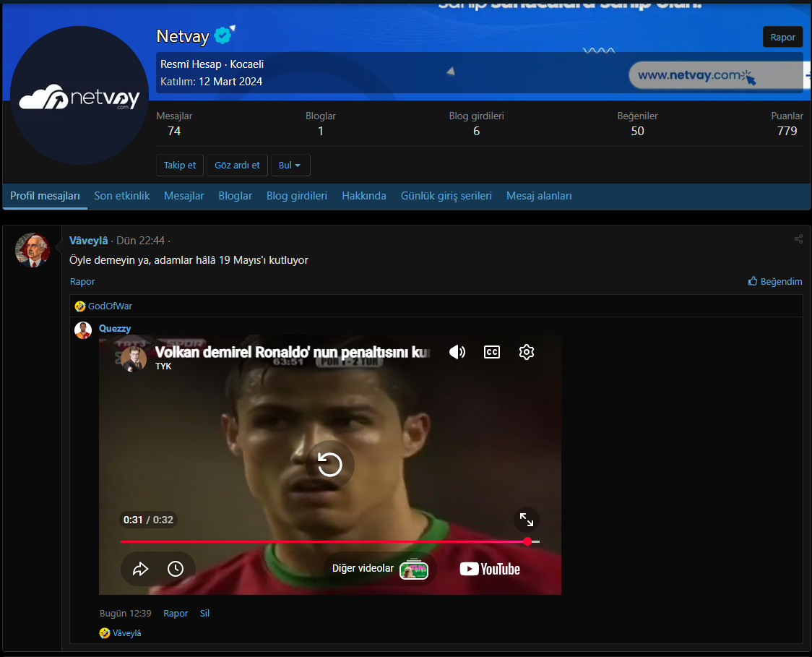Click the verified badge next to Netvay
Viewport: 812px width, 657px height.
(x=223, y=35)
